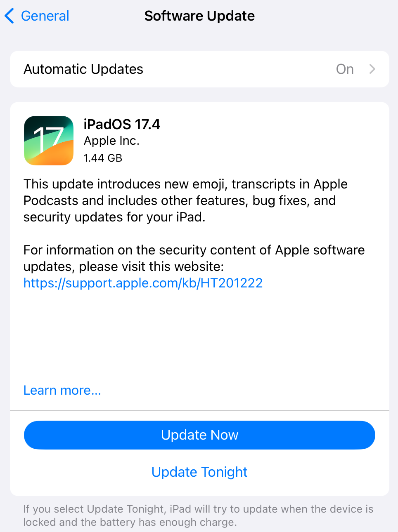Choose Update Tonight
This screenshot has height=532, width=398.
pos(199,472)
